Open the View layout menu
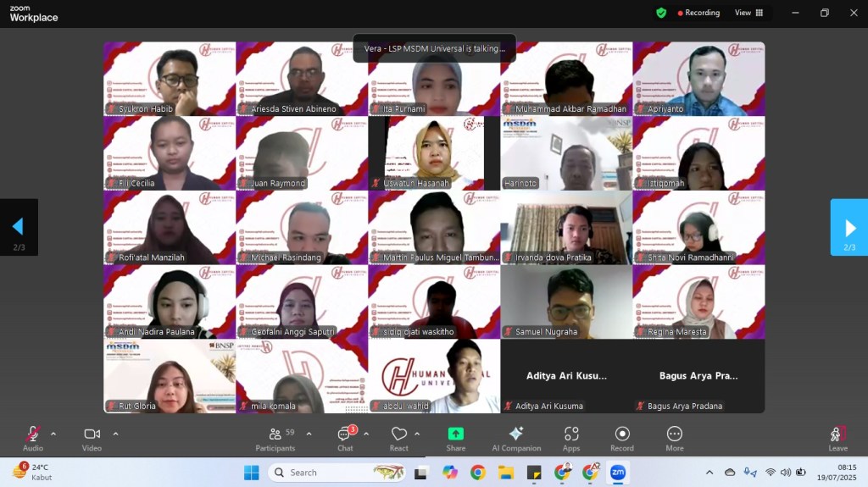The height and width of the screenshot is (487, 868). pyautogui.click(x=748, y=13)
